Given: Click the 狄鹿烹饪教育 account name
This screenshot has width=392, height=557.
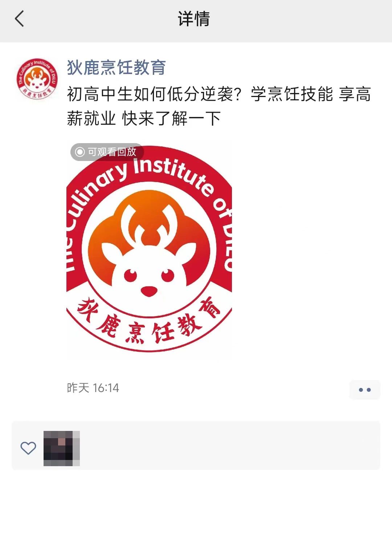Looking at the screenshot, I should (117, 68).
